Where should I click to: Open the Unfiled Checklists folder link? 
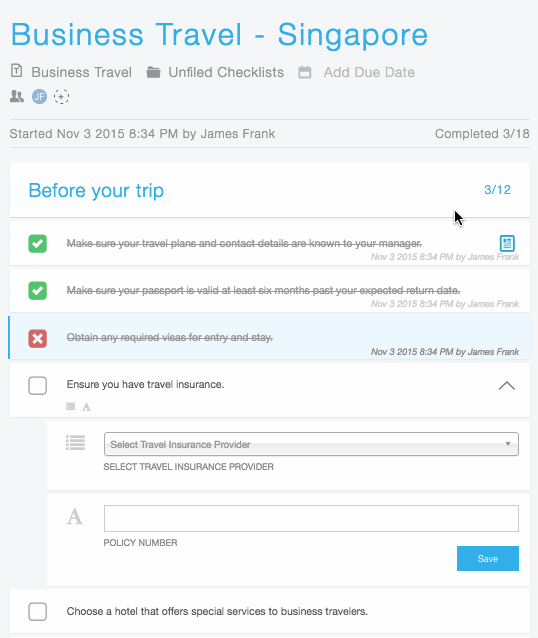tap(226, 72)
